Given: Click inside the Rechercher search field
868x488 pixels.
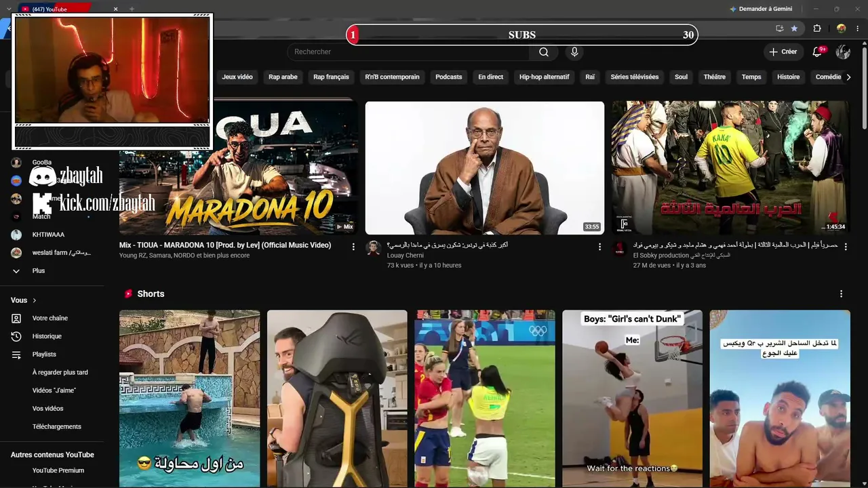Looking at the screenshot, I should pos(409,52).
